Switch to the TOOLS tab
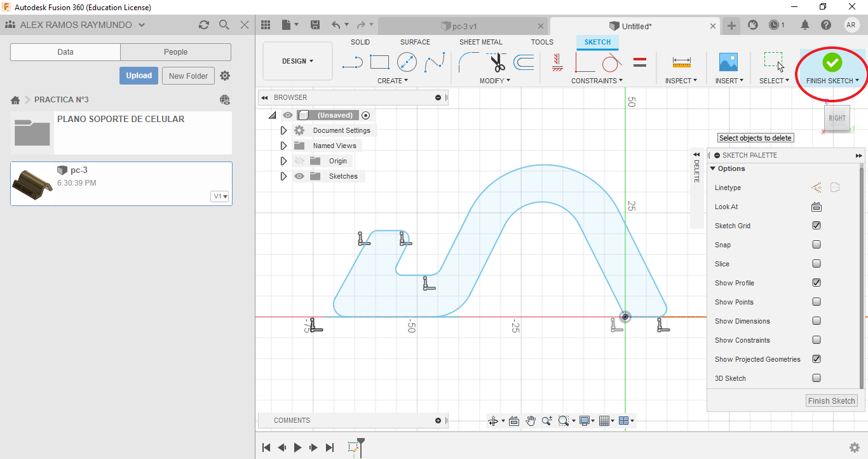This screenshot has height=459, width=868. 542,42
